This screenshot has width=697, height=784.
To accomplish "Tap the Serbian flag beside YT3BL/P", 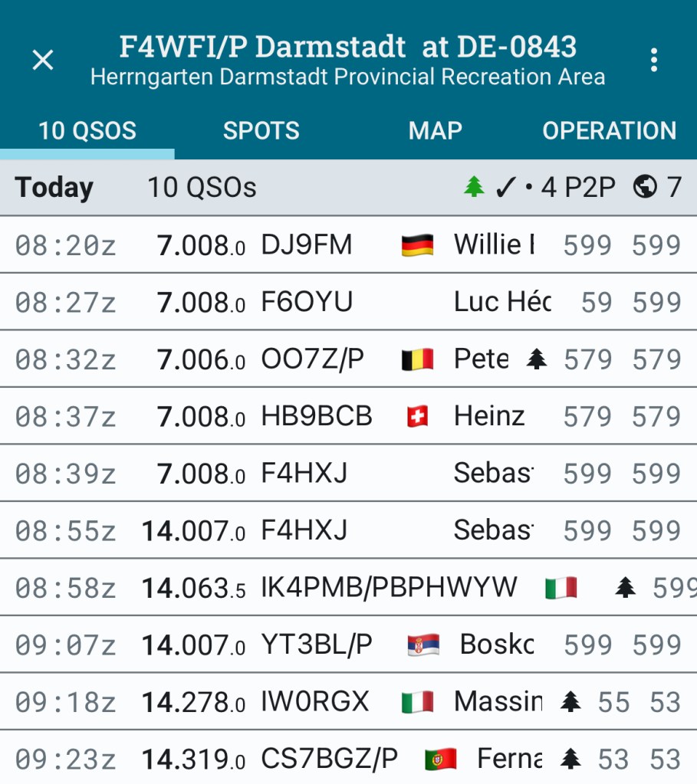I will tap(423, 645).
